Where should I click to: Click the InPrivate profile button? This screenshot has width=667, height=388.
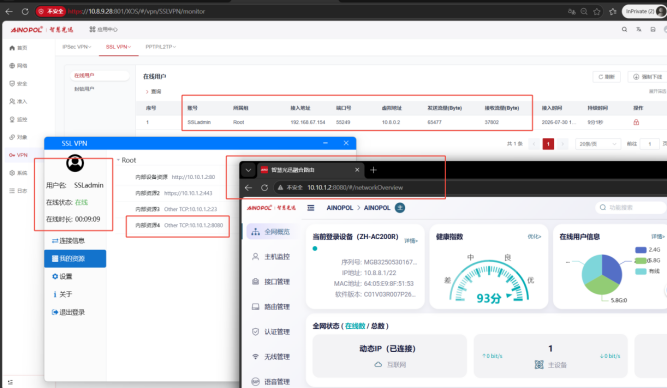point(644,11)
